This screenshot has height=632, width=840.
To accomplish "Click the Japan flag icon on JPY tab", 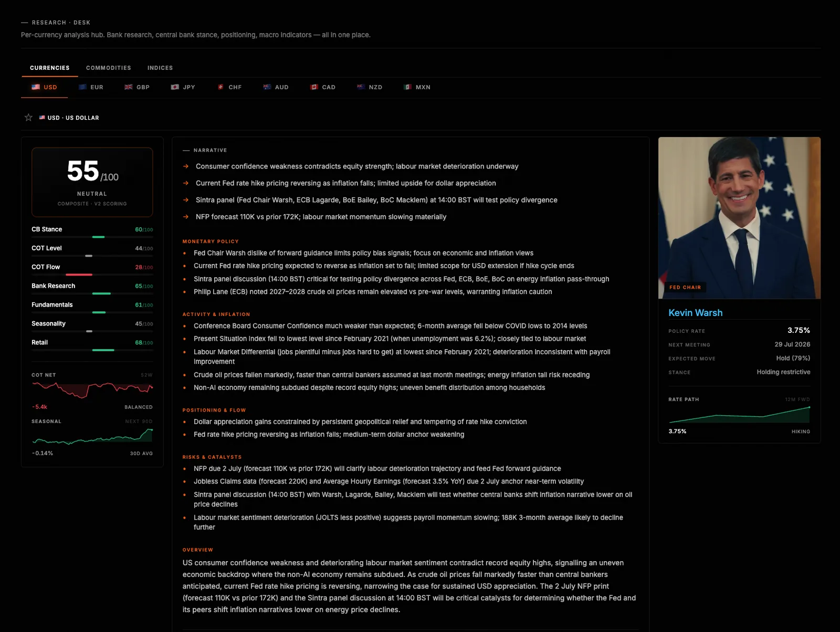I will (x=175, y=87).
